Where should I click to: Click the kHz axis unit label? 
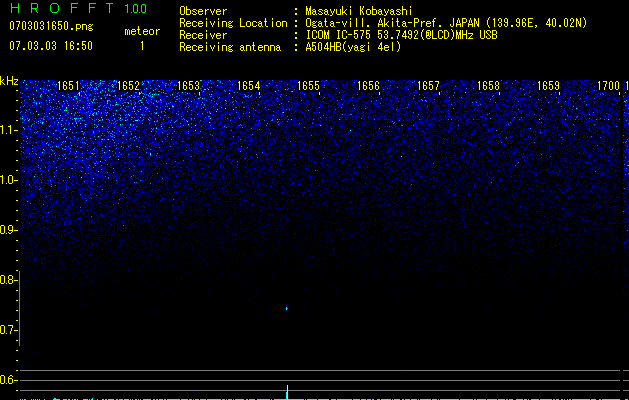pyautogui.click(x=9, y=81)
